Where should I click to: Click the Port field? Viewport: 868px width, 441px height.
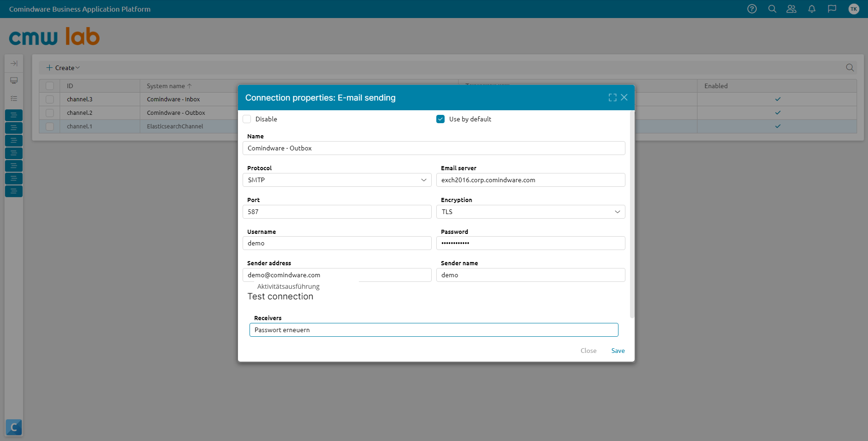[x=337, y=212]
